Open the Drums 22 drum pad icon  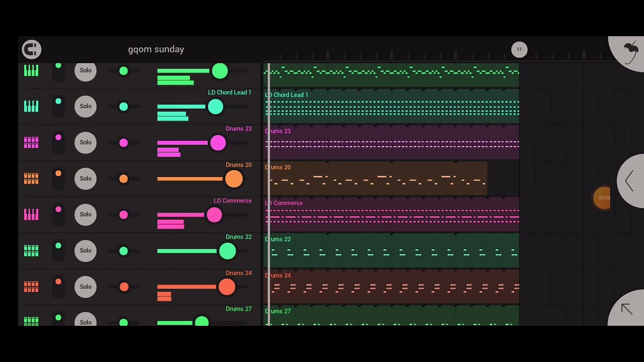pyautogui.click(x=31, y=250)
